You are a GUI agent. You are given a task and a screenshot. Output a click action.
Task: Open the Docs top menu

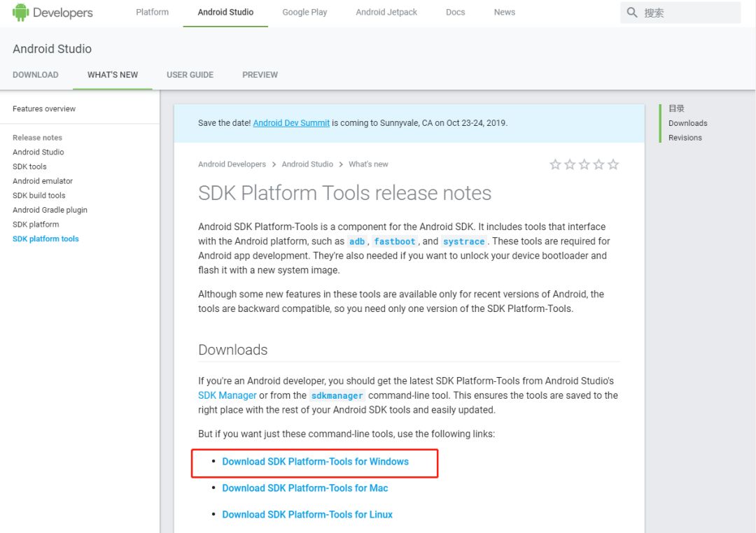coord(455,12)
